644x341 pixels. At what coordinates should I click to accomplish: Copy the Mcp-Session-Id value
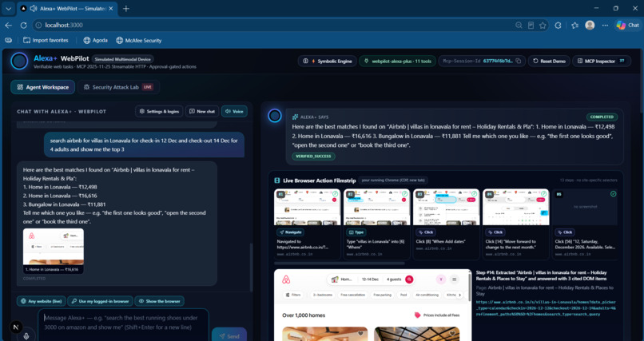pos(519,61)
